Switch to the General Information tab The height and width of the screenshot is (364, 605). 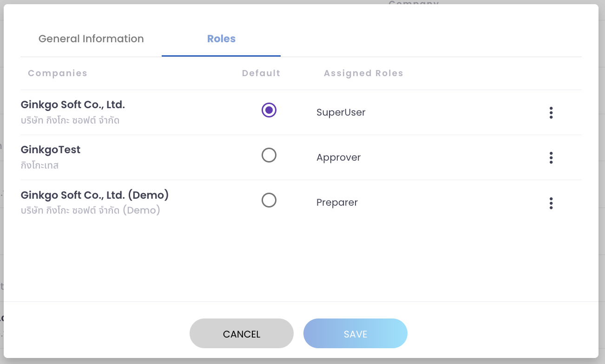91,39
